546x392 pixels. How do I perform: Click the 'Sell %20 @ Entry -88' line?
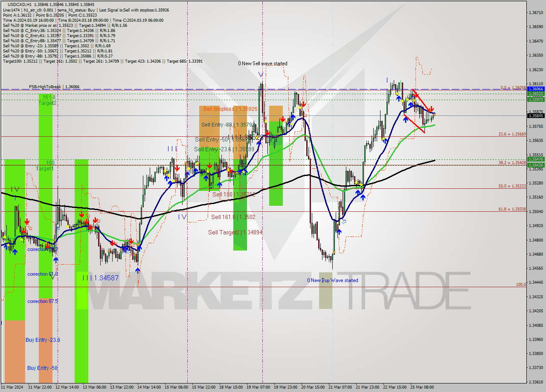pos(58,56)
